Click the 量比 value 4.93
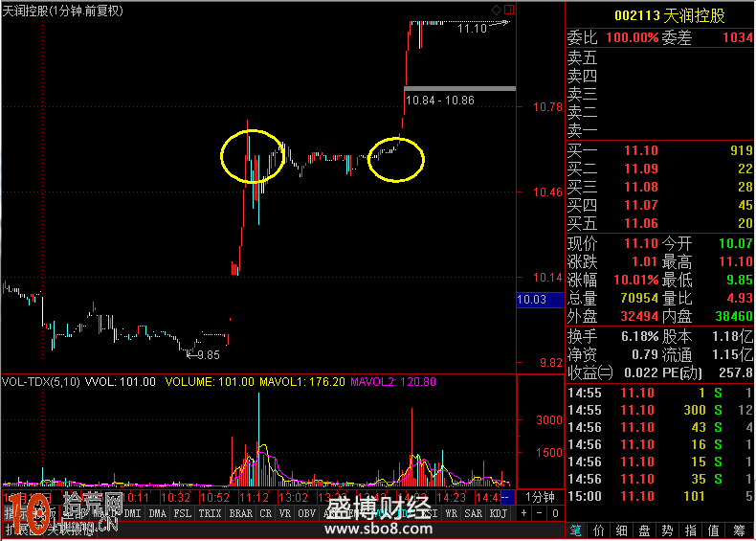 click(x=740, y=298)
